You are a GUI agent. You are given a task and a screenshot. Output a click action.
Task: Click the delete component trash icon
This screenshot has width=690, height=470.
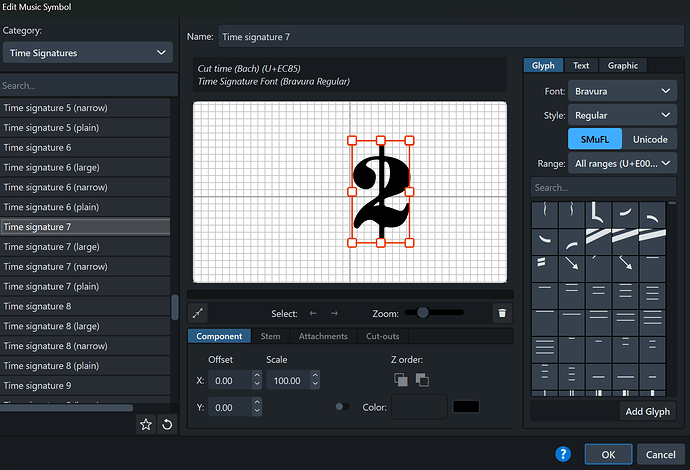502,313
